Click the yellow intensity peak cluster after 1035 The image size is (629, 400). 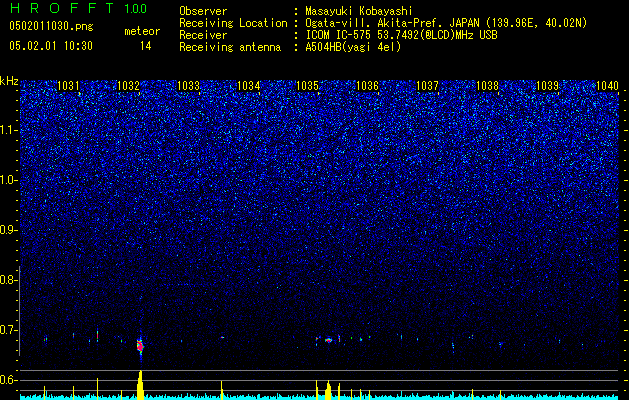[x=328, y=390]
